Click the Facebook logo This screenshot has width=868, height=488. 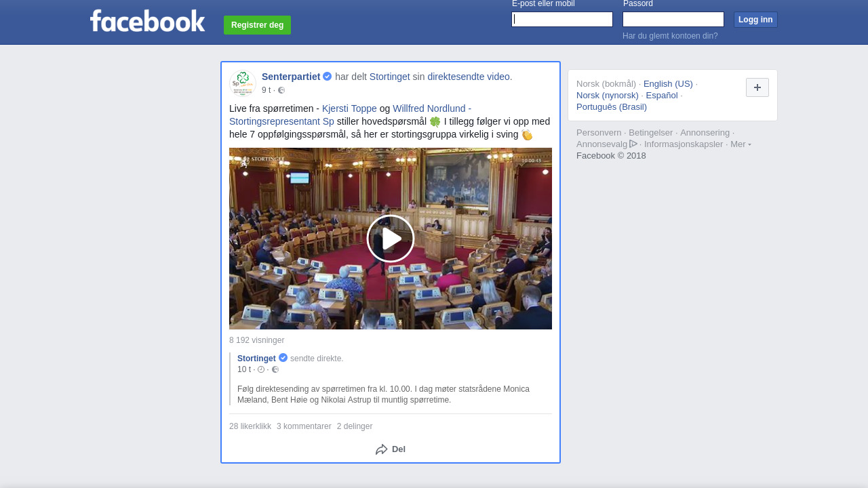click(x=147, y=20)
